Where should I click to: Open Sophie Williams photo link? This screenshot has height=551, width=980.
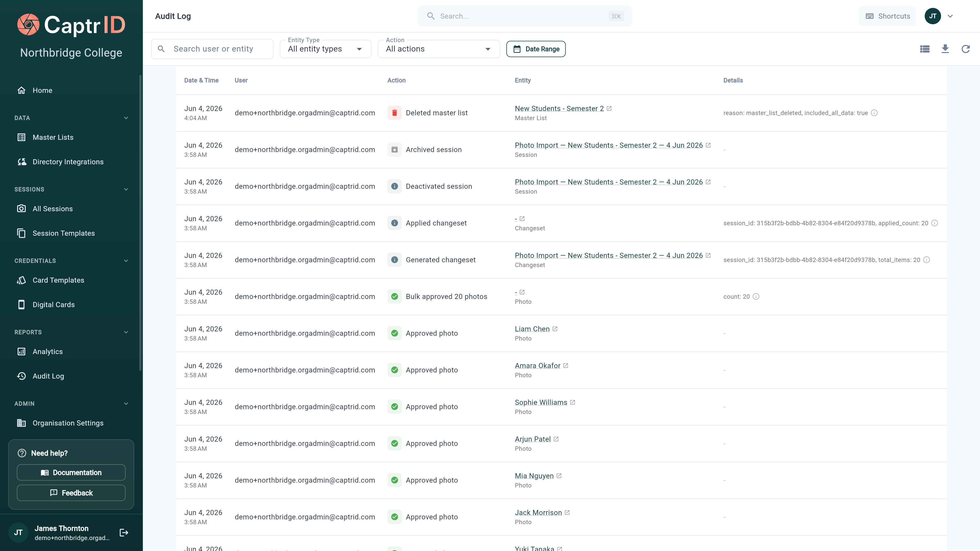point(541,402)
